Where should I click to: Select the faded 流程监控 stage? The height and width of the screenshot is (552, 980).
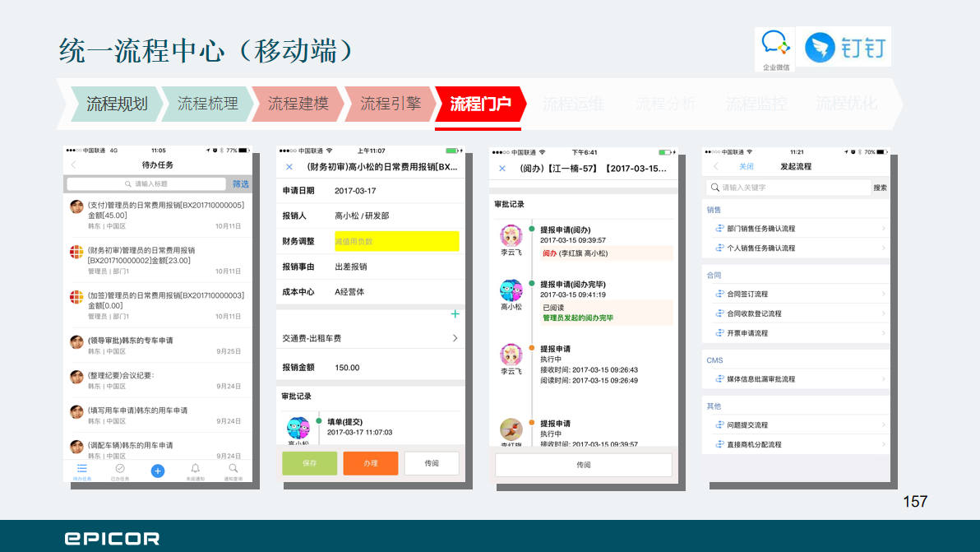click(756, 104)
